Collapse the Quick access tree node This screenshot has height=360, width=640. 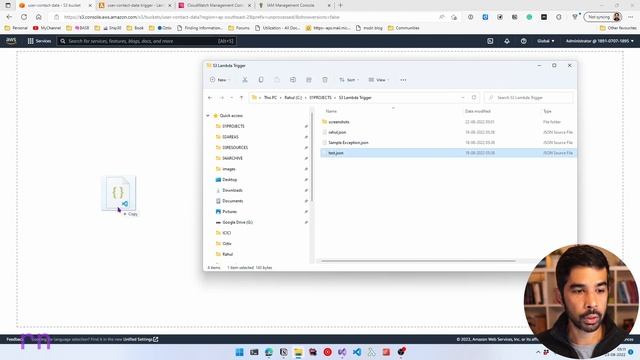208,116
